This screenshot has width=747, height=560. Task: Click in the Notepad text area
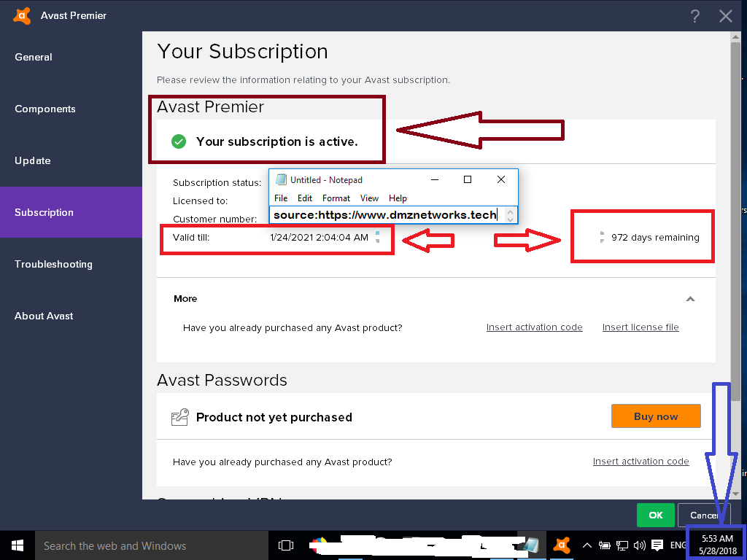[387, 215]
